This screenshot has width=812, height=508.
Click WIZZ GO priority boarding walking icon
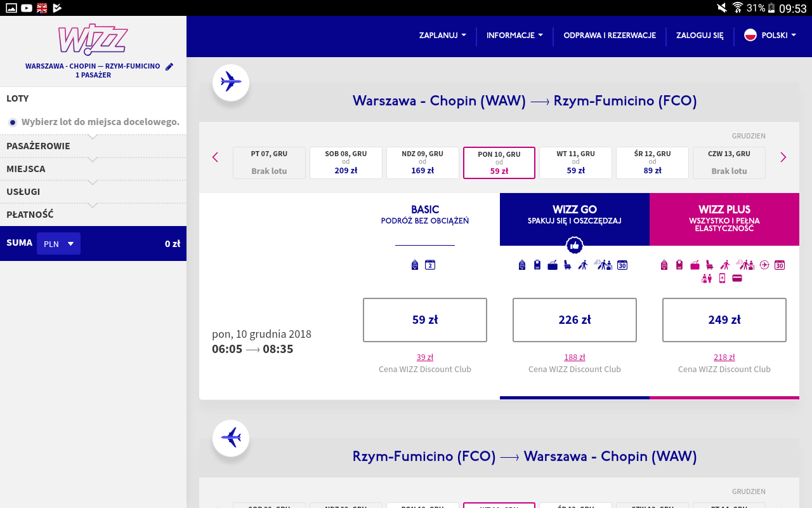(583, 265)
